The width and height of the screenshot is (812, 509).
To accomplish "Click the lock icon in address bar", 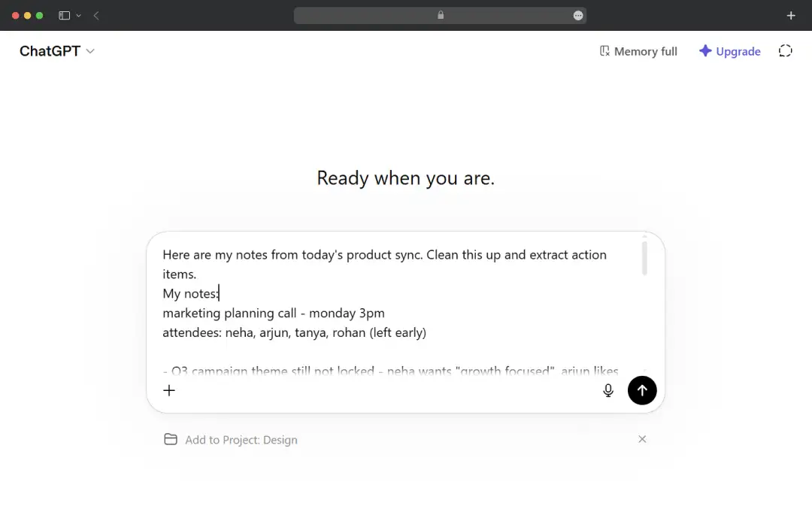I will 441,15.
